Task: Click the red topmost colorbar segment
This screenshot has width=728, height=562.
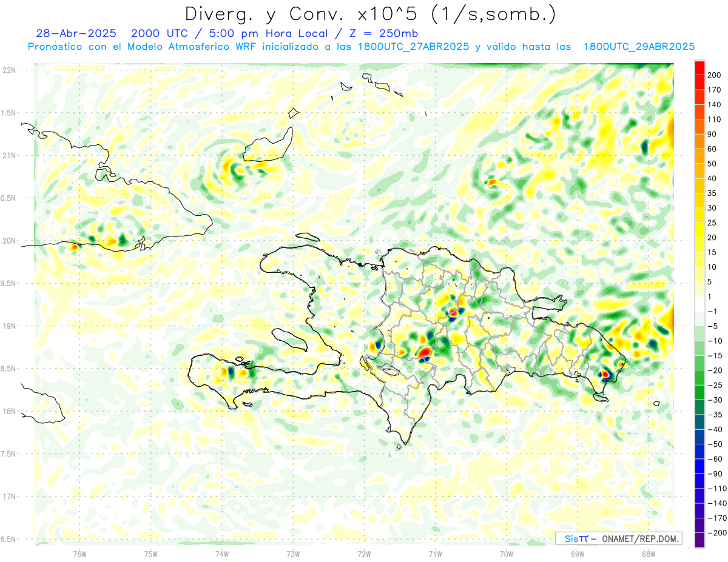Action: tap(699, 68)
